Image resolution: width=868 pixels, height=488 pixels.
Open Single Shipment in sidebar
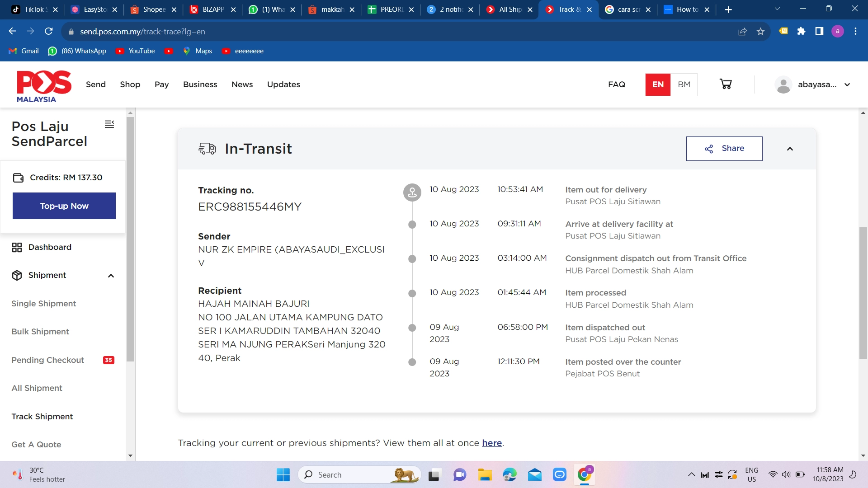pos(44,304)
